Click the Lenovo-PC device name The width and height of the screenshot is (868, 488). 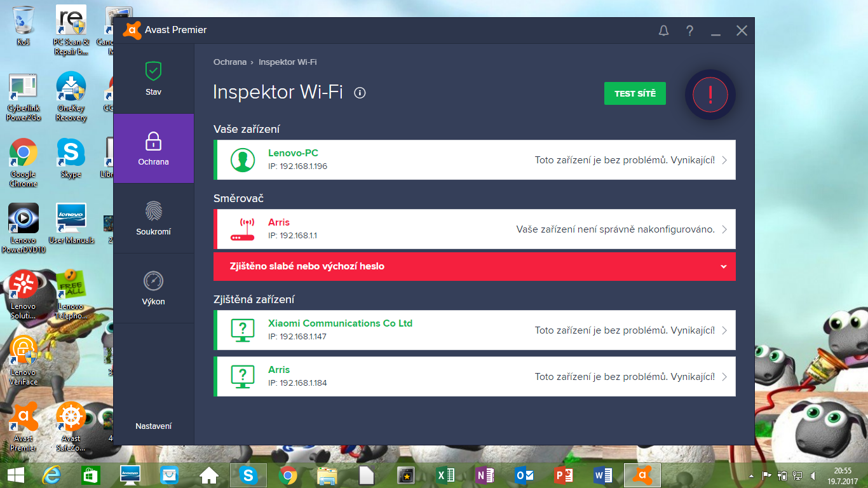293,153
